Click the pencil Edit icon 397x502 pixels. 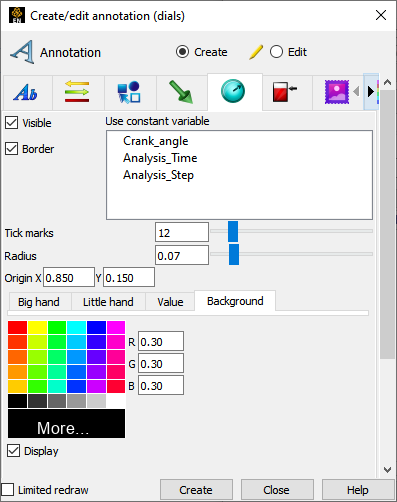[x=256, y=52]
